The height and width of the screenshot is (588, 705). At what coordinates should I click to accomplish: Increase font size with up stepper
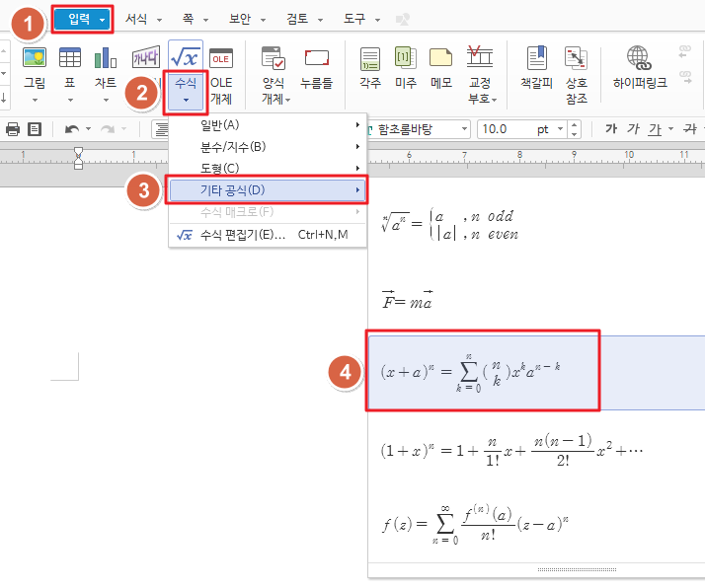[574, 124]
